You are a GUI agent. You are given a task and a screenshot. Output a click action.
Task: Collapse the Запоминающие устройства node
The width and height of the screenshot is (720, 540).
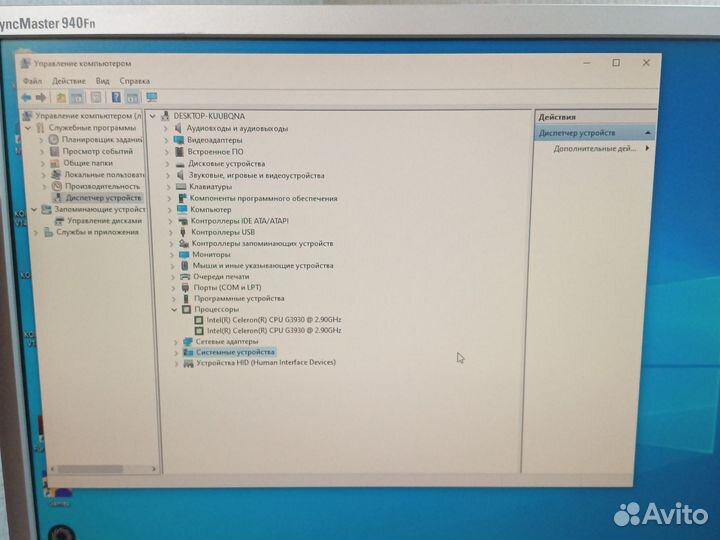(34, 209)
